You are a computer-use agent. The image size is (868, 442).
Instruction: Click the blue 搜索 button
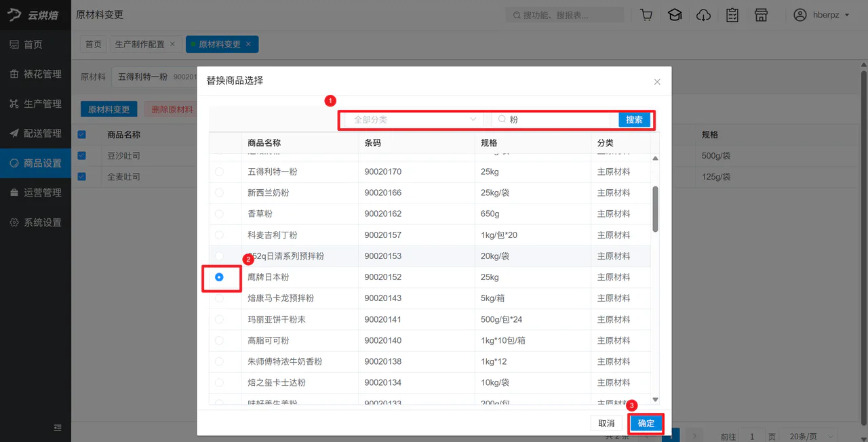(635, 119)
